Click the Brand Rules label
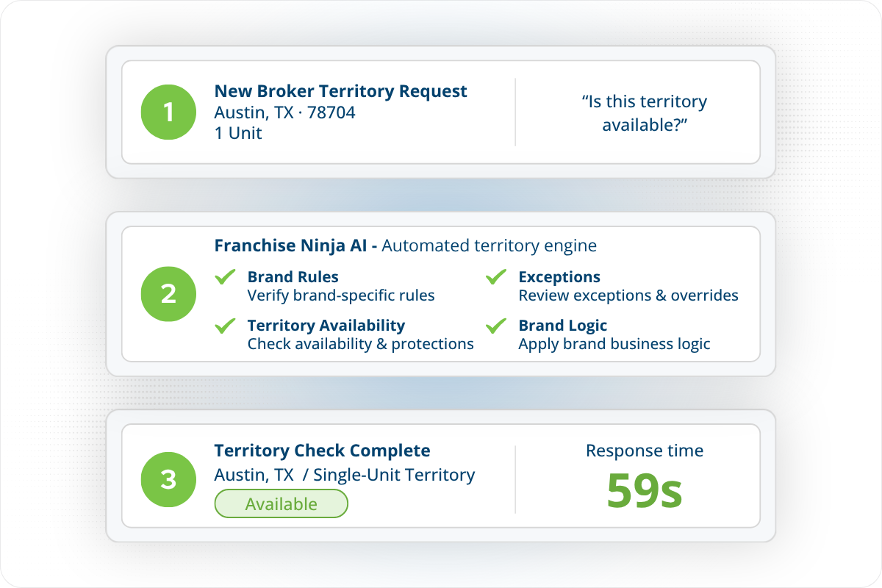The height and width of the screenshot is (588, 882). click(293, 277)
